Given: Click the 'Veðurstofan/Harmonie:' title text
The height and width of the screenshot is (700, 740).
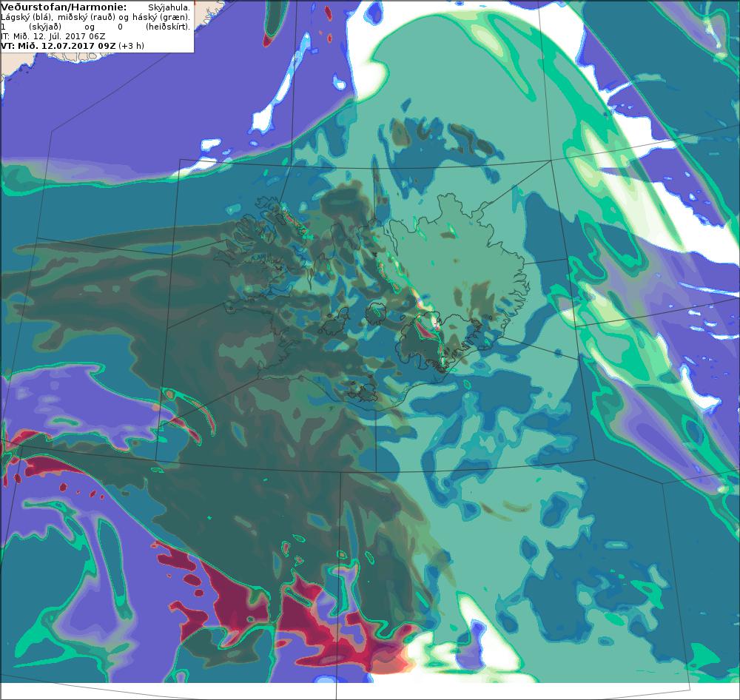Looking at the screenshot, I should pos(64,7).
